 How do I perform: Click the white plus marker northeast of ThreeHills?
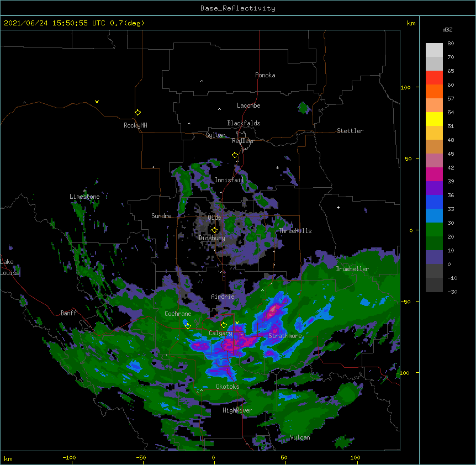[x=338, y=207]
